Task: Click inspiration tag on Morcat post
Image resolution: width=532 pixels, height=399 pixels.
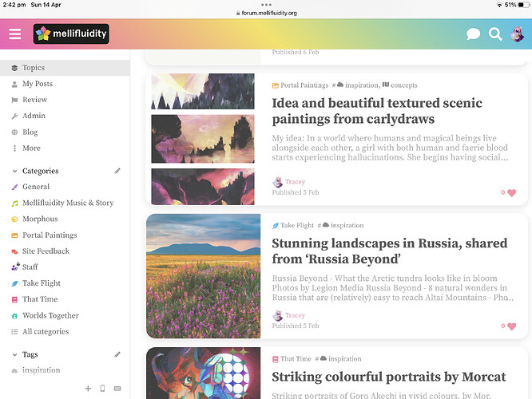Action: click(x=340, y=358)
